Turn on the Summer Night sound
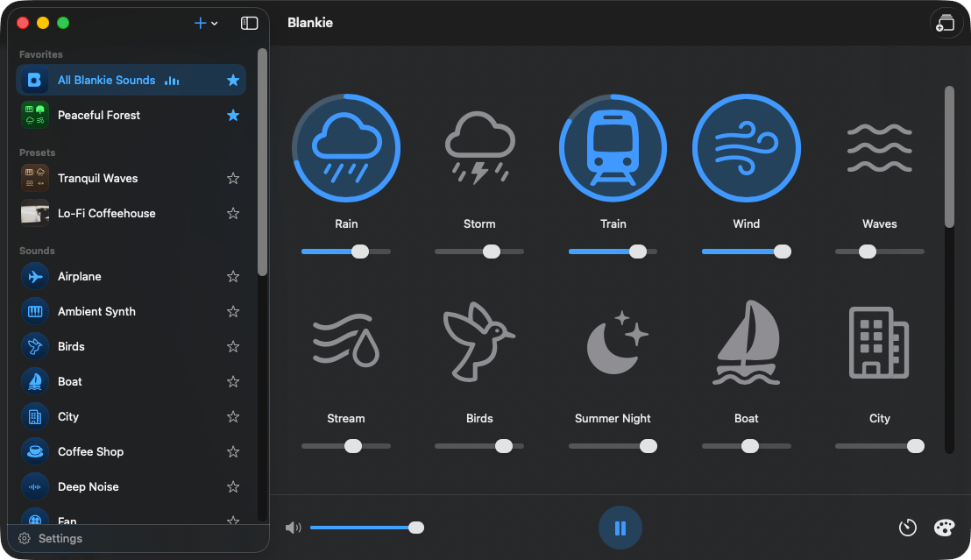The image size is (971, 560). 617,342
